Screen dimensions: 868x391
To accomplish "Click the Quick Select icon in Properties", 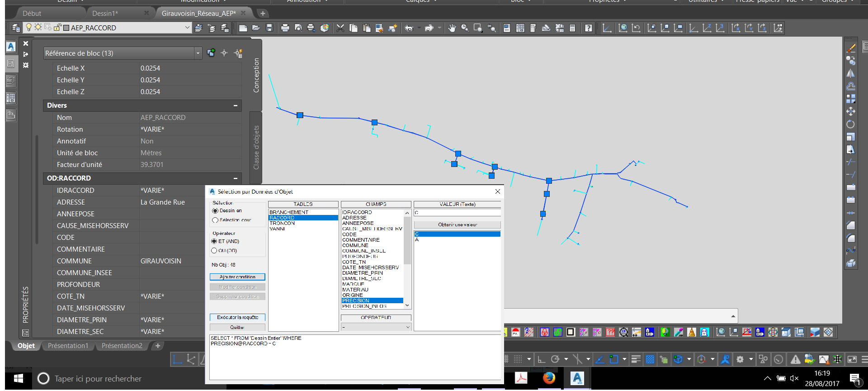I will coord(238,53).
